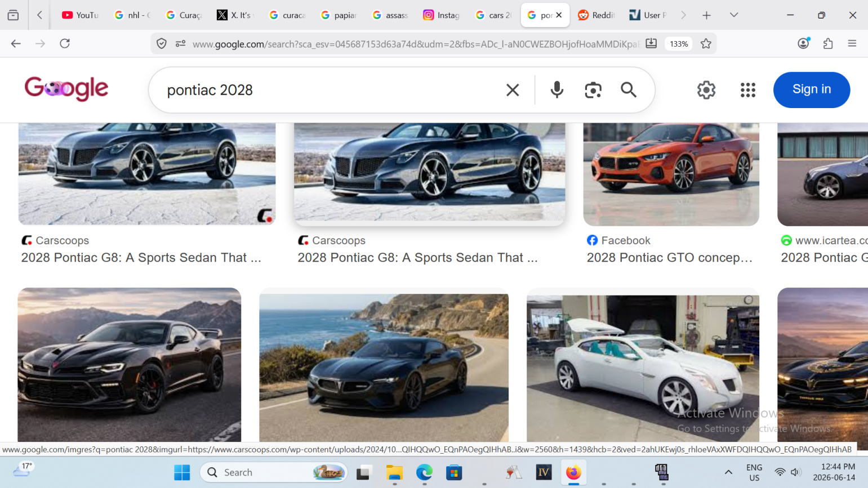Viewport: 868px width, 488px height.
Task: Click the 133% zoom level indicator
Action: pyautogui.click(x=679, y=44)
